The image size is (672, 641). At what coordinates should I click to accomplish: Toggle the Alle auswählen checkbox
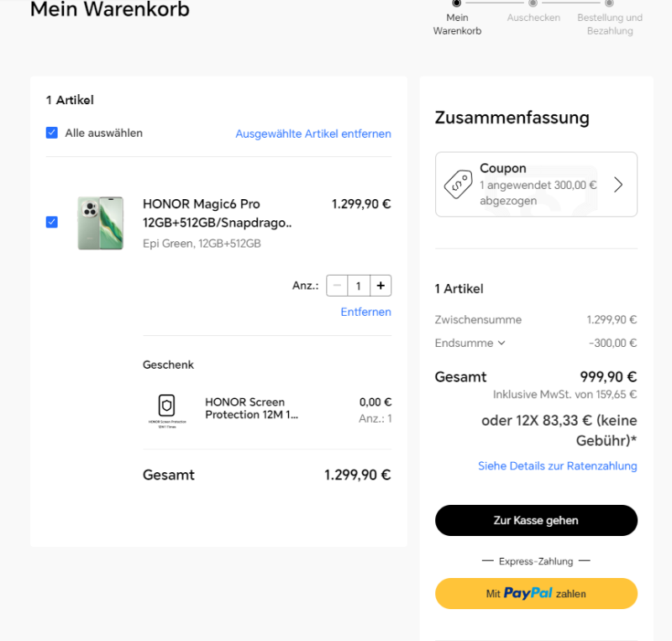tap(52, 133)
